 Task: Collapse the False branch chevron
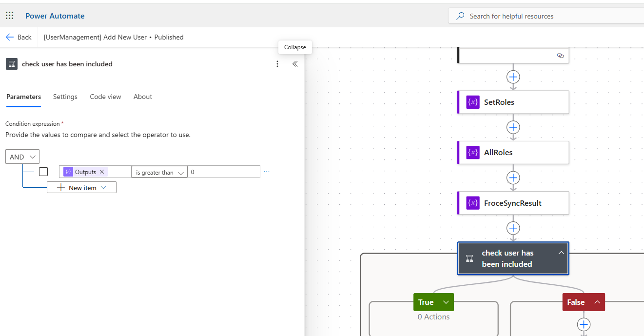597,302
